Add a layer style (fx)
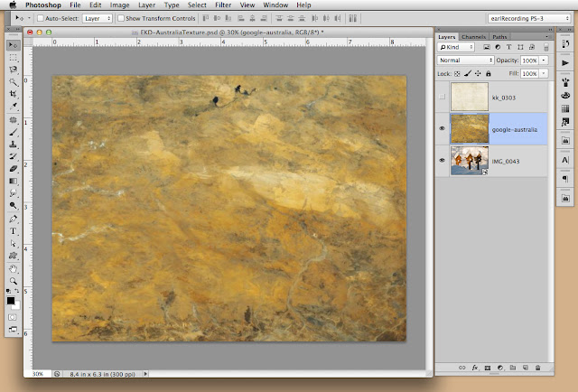 [x=475, y=368]
